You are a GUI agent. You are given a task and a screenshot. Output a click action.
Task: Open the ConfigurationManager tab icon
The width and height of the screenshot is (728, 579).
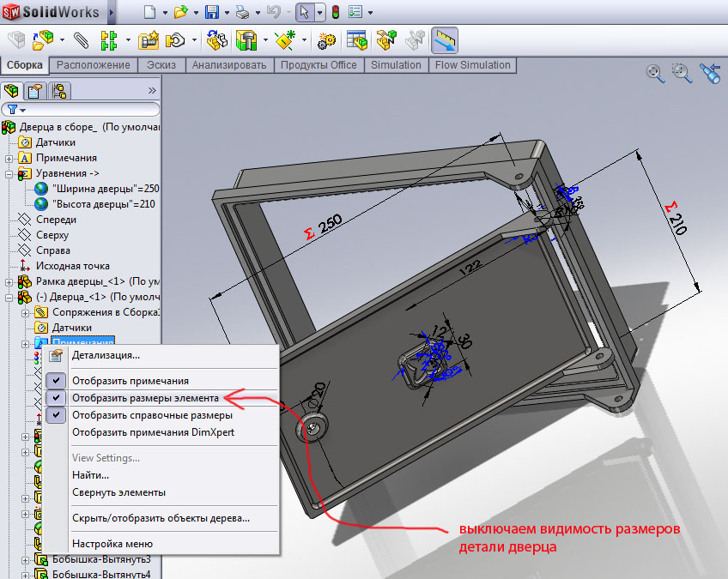coord(58,91)
